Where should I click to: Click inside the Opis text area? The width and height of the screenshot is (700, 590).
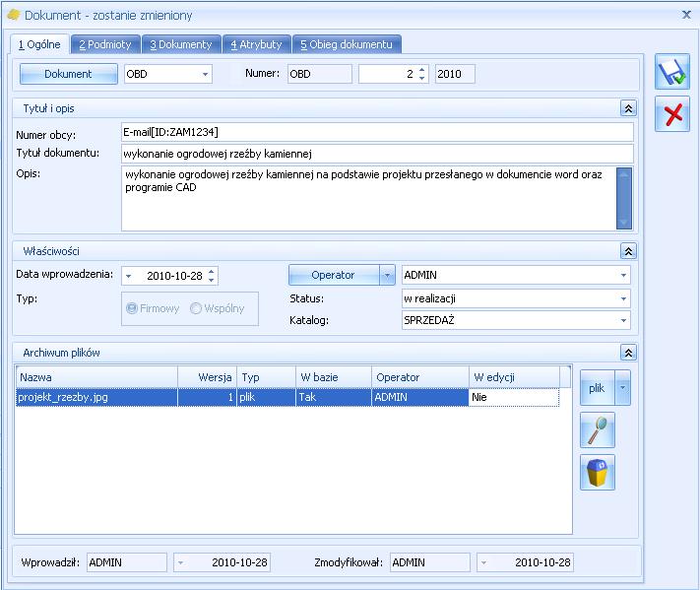point(369,198)
